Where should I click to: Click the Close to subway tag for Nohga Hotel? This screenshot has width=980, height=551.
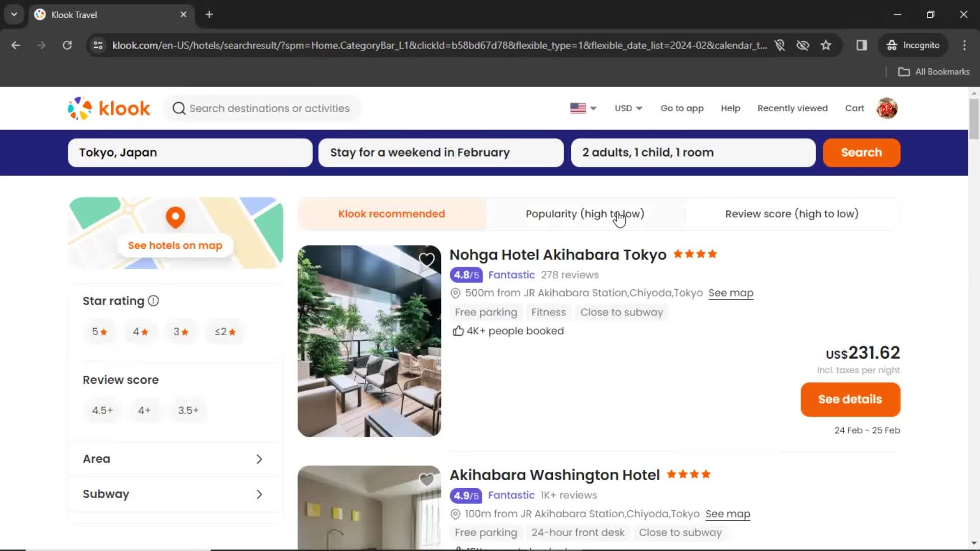pos(621,312)
